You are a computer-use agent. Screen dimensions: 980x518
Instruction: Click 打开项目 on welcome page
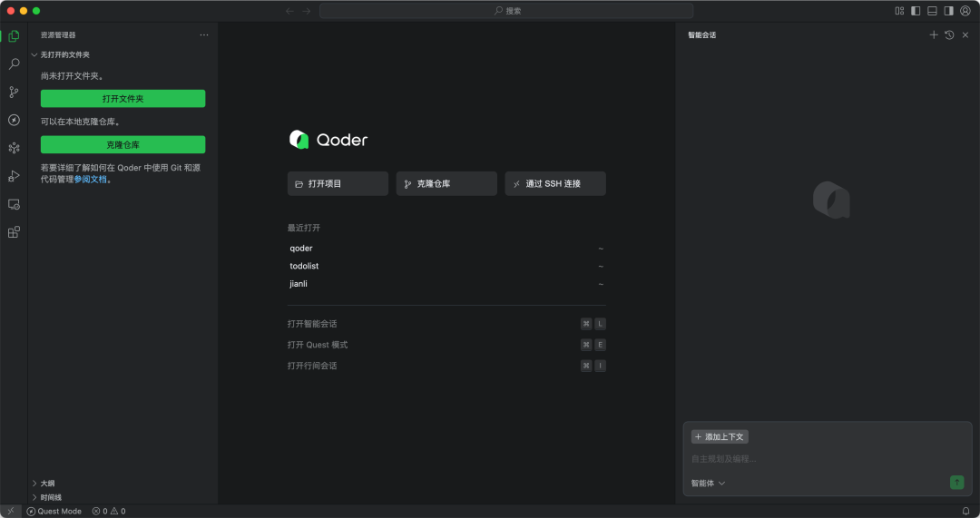(x=338, y=184)
